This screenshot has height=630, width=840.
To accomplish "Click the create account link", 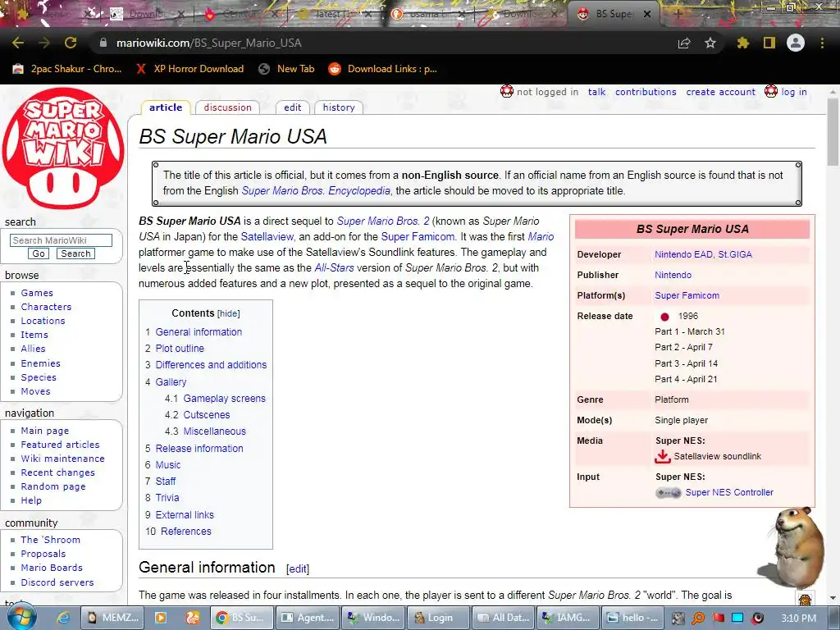I will [720, 92].
